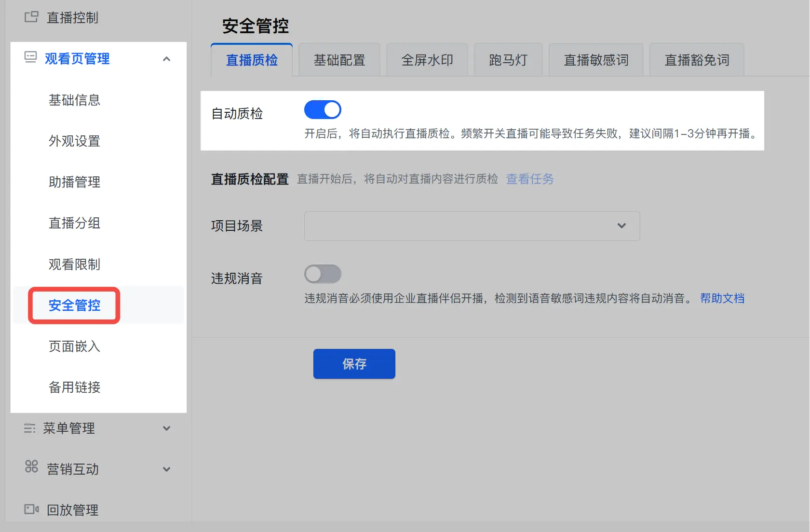810x532 pixels.
Task: Select the 直播敏感词 tab
Action: click(596, 60)
